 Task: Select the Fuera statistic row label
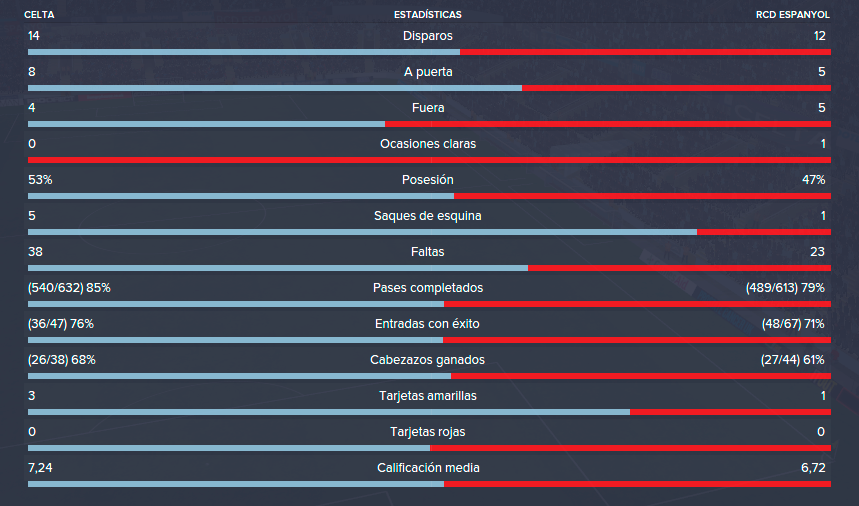428,108
